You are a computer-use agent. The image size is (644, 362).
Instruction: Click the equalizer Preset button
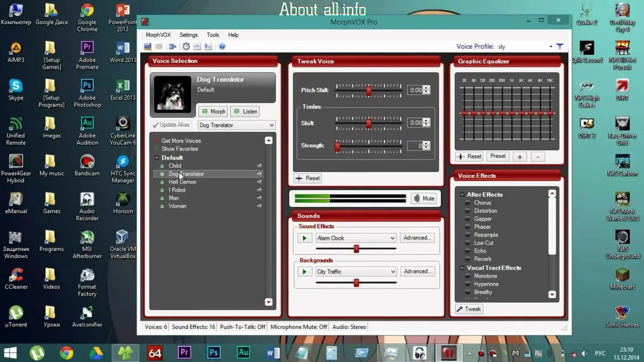tap(498, 156)
